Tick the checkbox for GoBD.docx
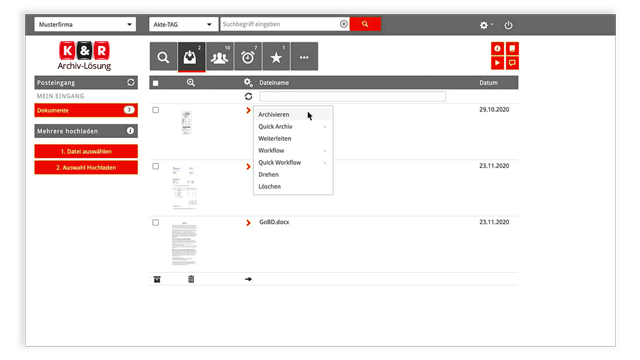640x360 pixels. (x=156, y=223)
